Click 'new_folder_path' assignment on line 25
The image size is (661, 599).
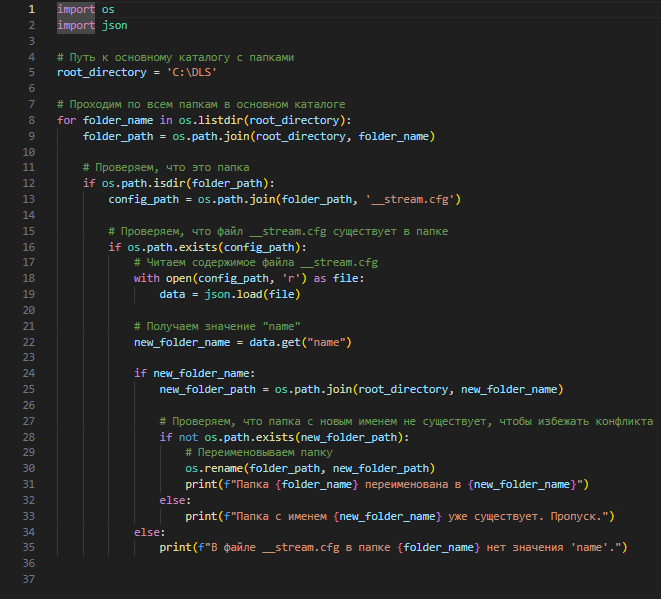[x=207, y=390]
